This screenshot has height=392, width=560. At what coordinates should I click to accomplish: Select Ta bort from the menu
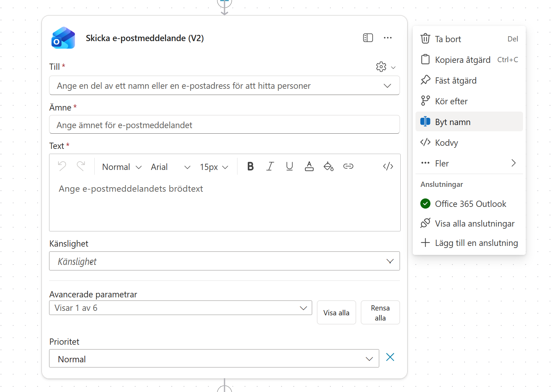[469, 39]
